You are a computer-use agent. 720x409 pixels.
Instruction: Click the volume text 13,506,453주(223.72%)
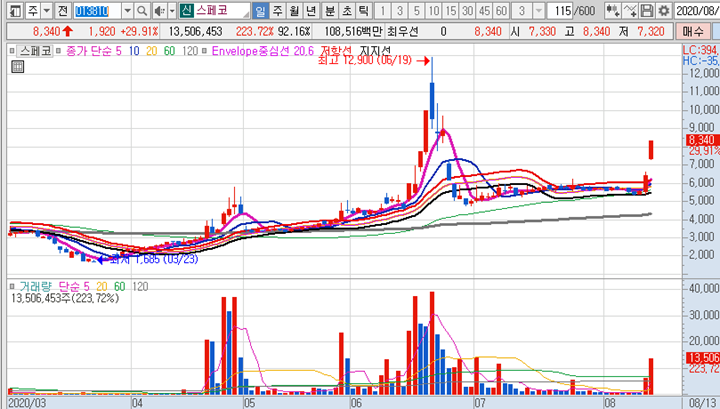[x=65, y=298]
